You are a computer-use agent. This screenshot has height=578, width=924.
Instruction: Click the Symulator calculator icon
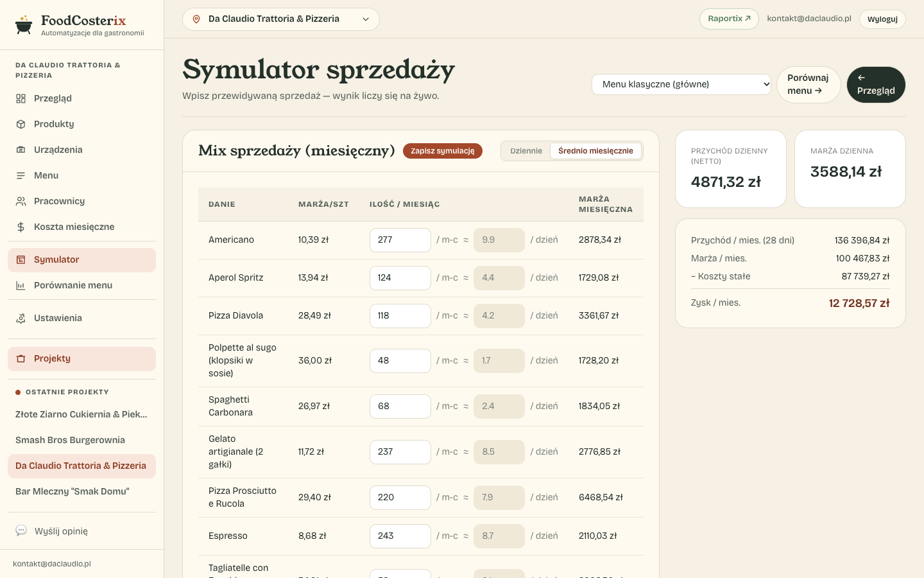coord(21,259)
